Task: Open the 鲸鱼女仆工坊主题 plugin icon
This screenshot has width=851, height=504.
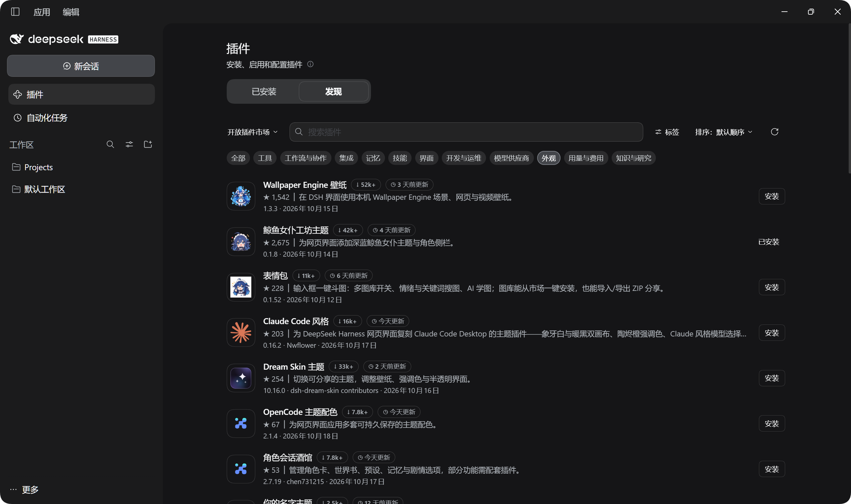Action: click(241, 242)
